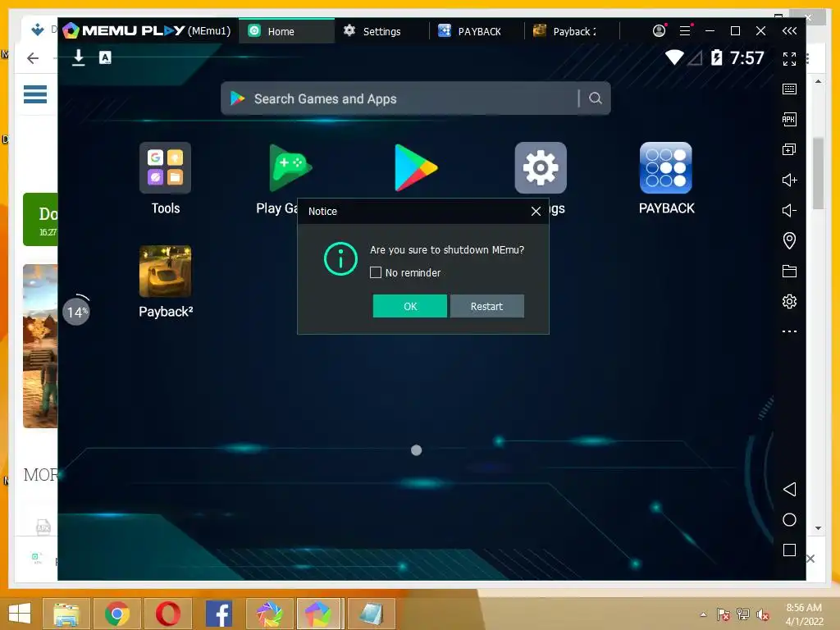This screenshot has width=840, height=630.
Task: Click green Download button in background page
Action: click(40, 220)
